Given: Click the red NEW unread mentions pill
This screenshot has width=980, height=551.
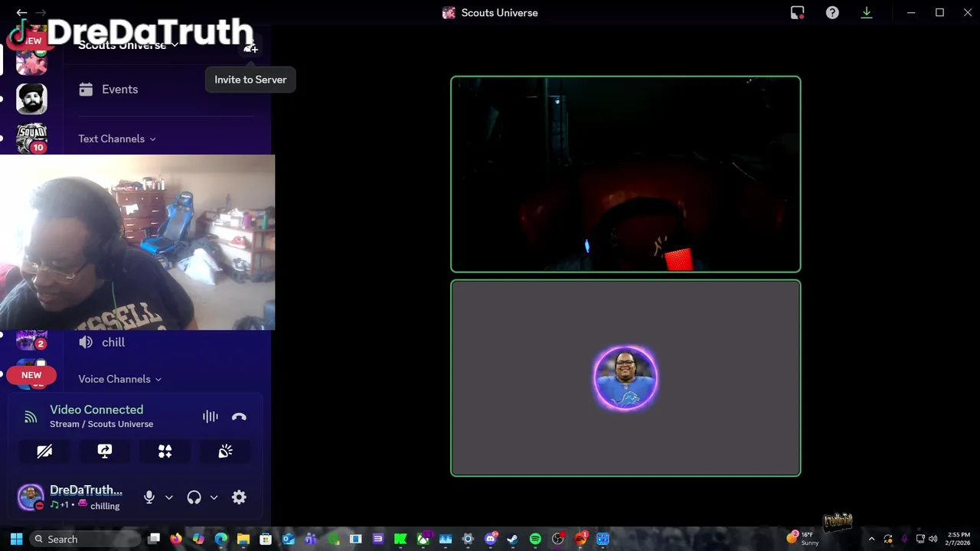Looking at the screenshot, I should point(31,375).
